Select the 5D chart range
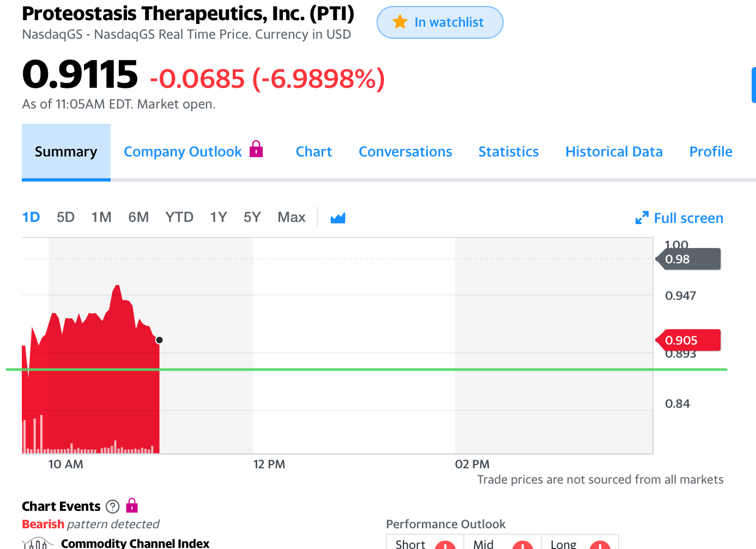The height and width of the screenshot is (549, 756). pyautogui.click(x=65, y=218)
